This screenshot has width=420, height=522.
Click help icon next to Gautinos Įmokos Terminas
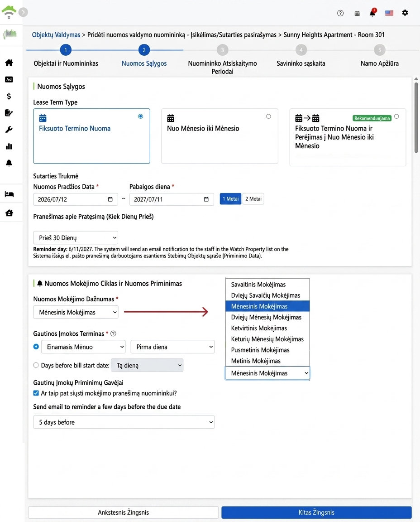(x=113, y=333)
